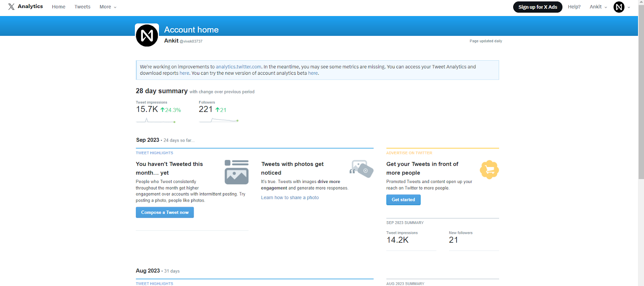644x286 pixels.
Task: Click the Followers 221 value
Action: coord(206,109)
